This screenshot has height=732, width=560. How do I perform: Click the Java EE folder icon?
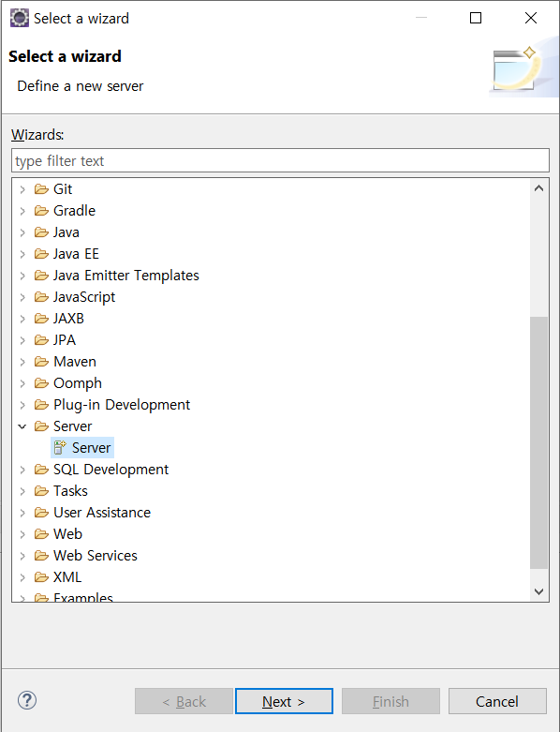[x=41, y=253]
